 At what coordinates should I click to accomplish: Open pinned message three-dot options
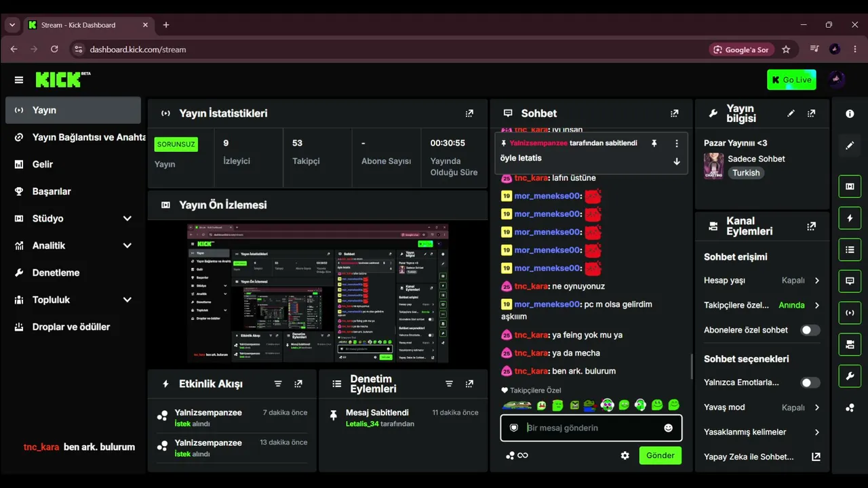click(676, 144)
